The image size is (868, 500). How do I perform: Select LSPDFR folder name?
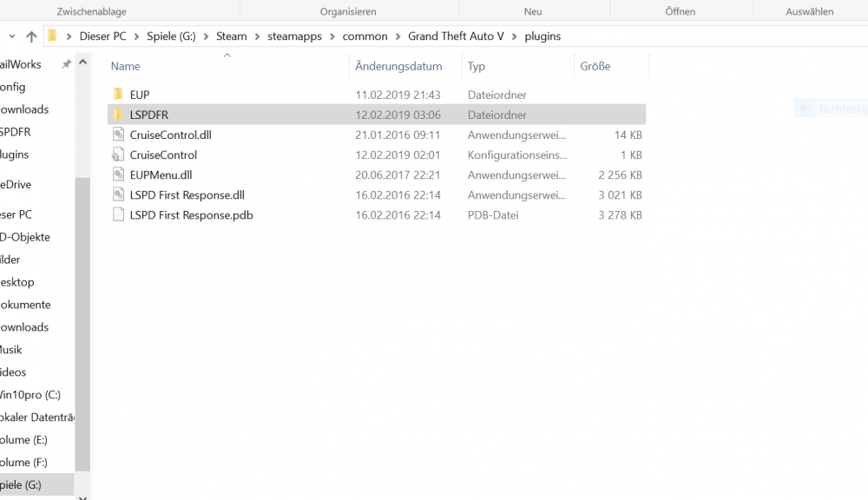pos(149,115)
